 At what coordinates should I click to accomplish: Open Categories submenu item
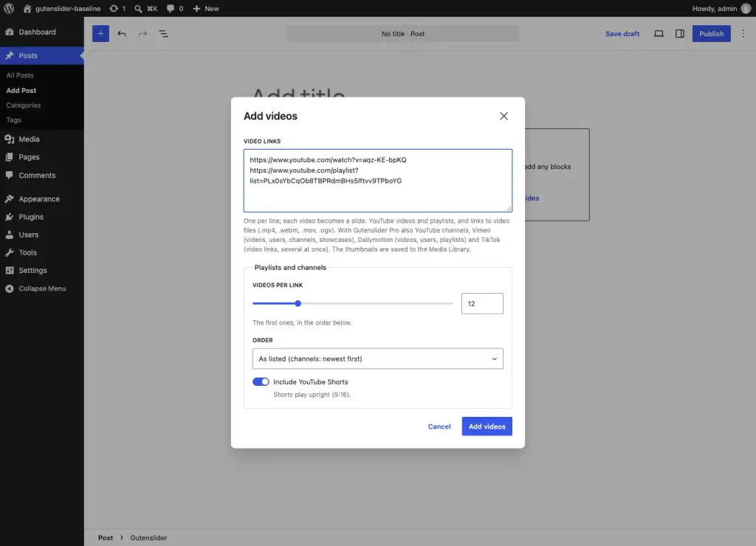click(x=23, y=105)
